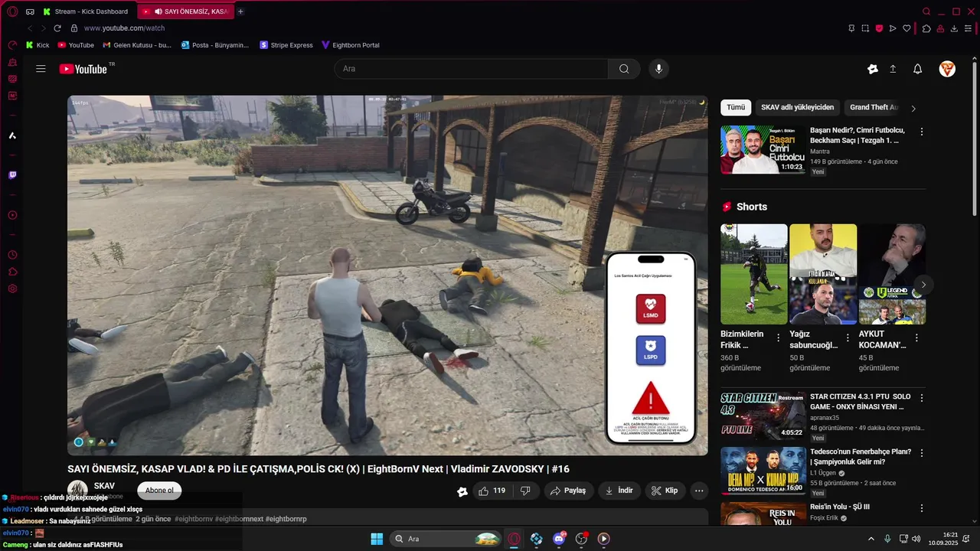Open the Discord icon in the taskbar
The image size is (980, 551).
559,539
